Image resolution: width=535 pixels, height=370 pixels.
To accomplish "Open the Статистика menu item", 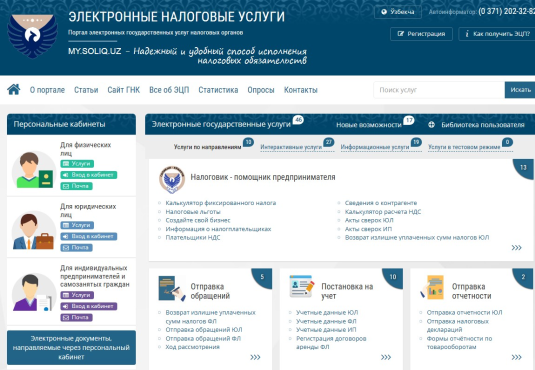I will [x=218, y=90].
